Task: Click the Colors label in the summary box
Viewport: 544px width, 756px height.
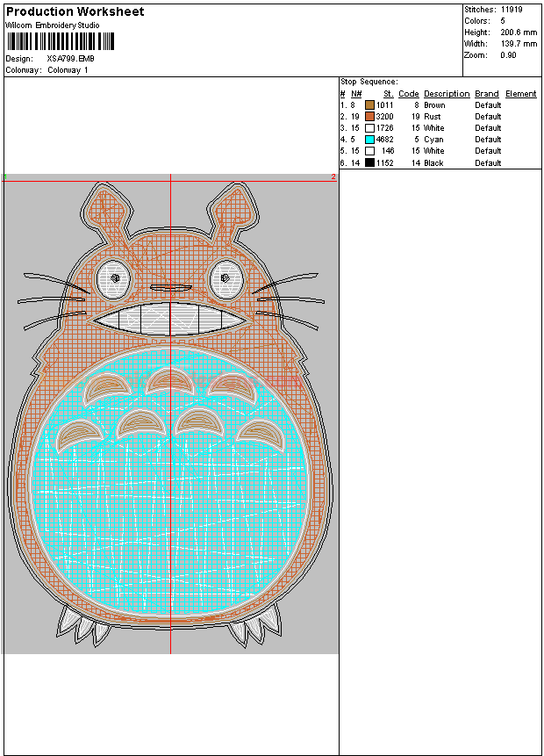Action: [477, 21]
